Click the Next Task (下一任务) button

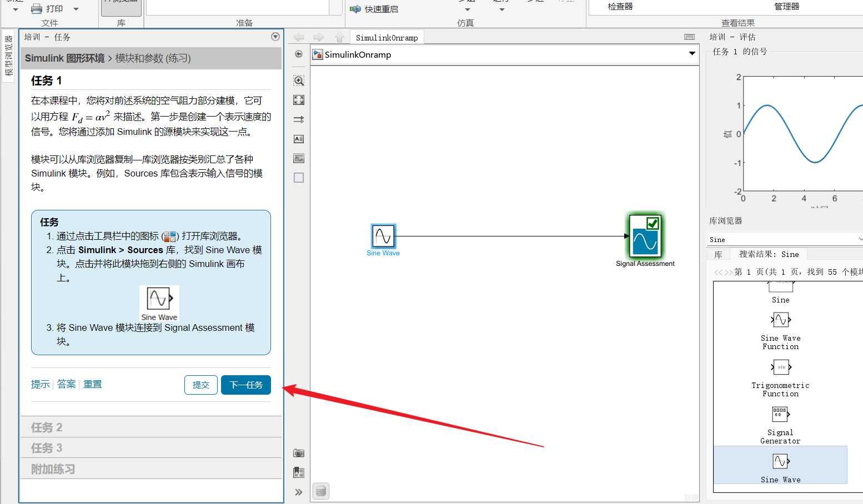pyautogui.click(x=246, y=385)
